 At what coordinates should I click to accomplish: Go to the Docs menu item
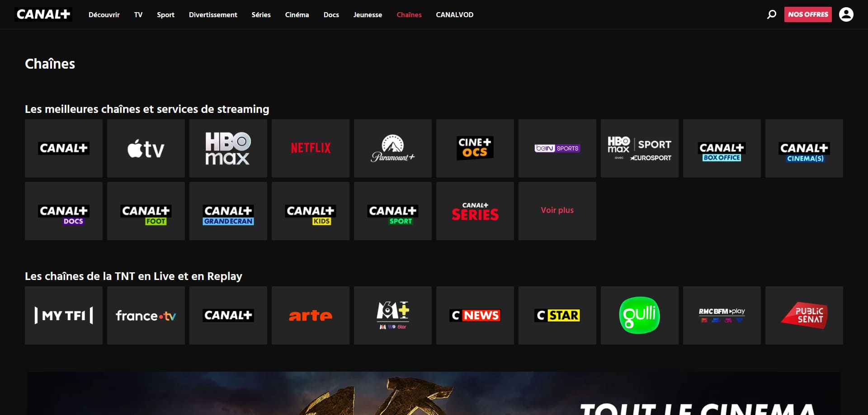pyautogui.click(x=331, y=15)
